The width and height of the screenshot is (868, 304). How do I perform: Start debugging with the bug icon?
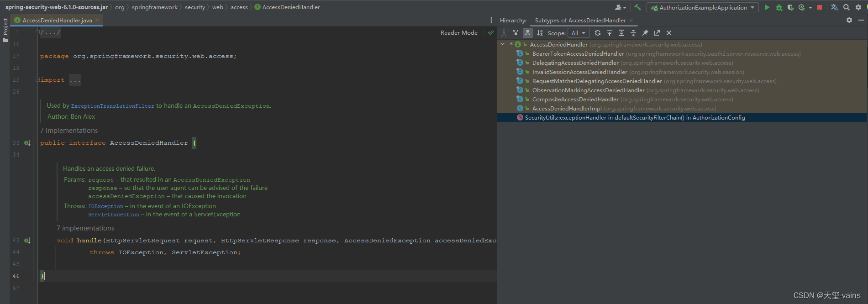pos(779,7)
